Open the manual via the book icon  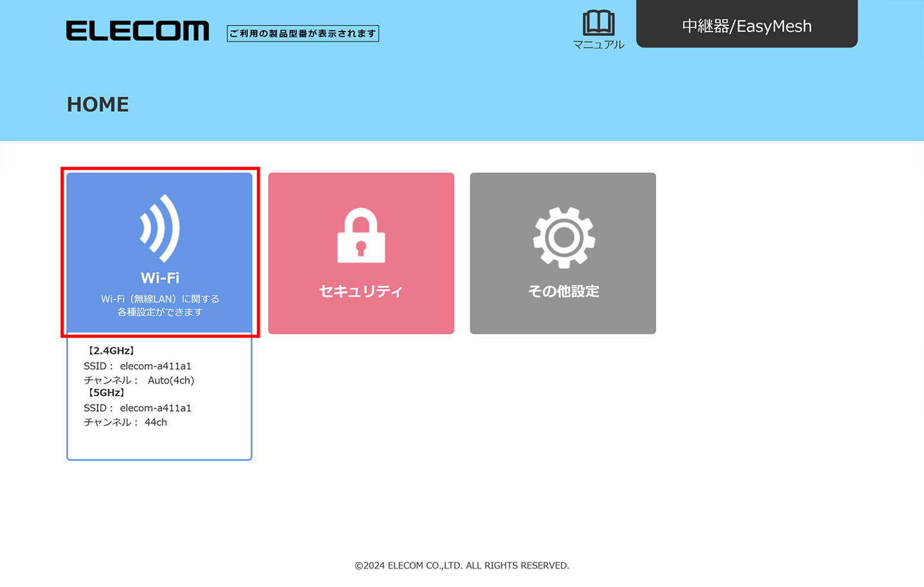click(x=598, y=22)
